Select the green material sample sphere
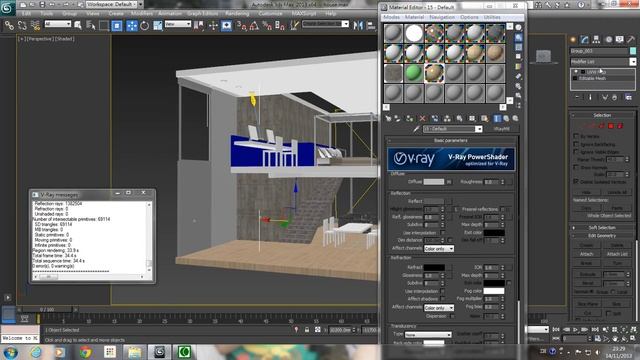Screen dimensions: 640x360 pyautogui.click(x=413, y=73)
